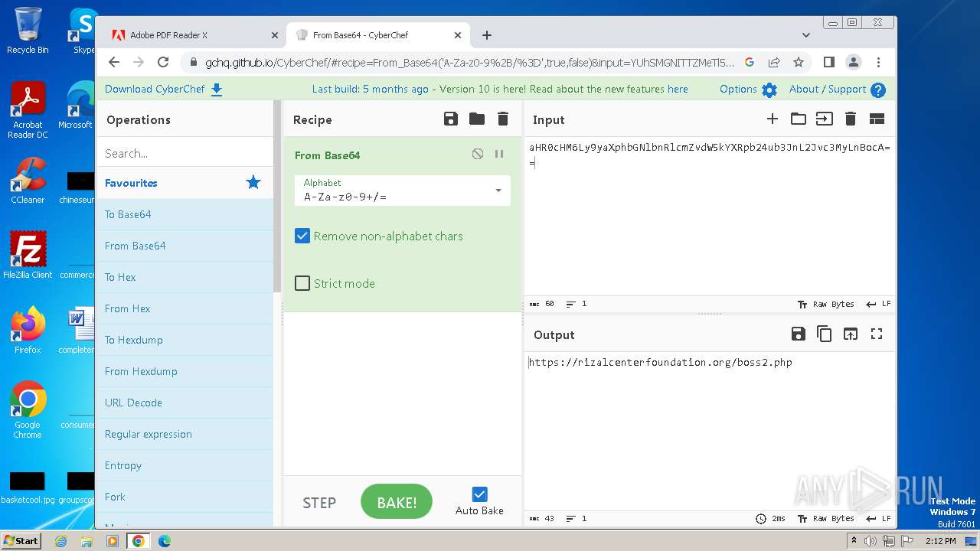Set breakpoint on From Base64 operation

[x=499, y=154]
